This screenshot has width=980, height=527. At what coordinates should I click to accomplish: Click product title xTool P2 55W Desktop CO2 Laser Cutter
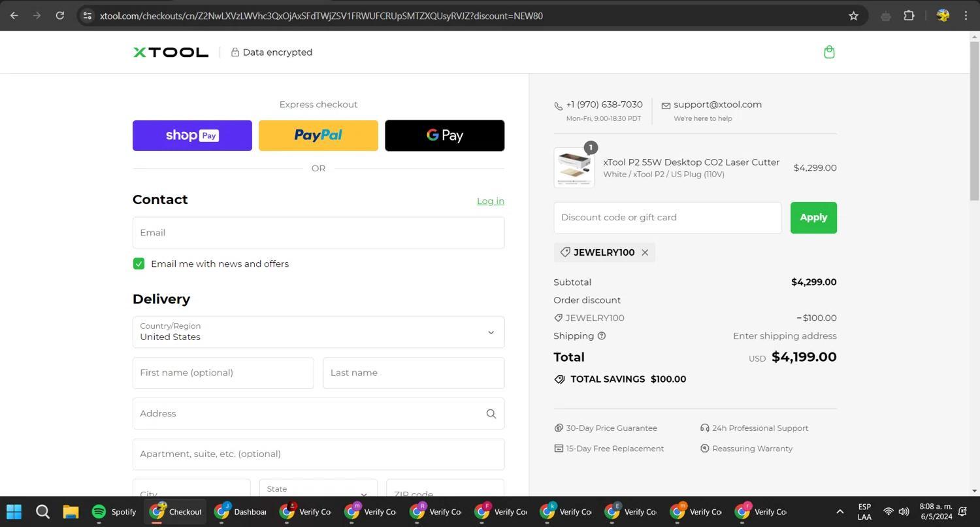(x=691, y=162)
